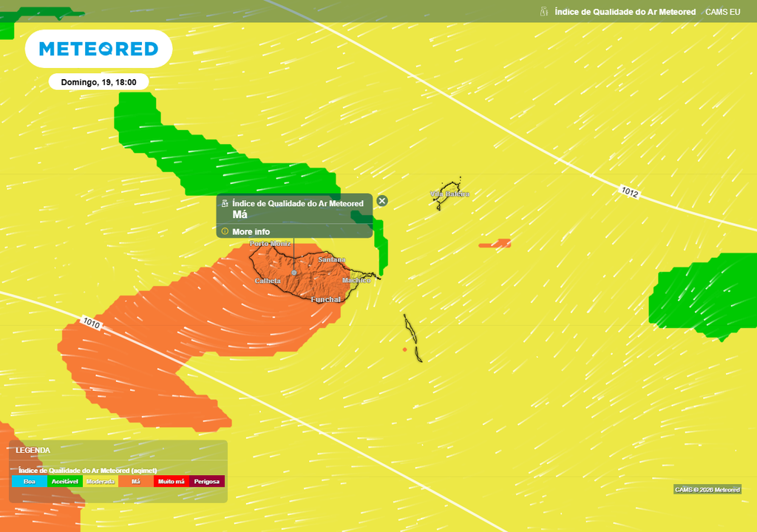Open the Meteored logo

tap(98, 49)
